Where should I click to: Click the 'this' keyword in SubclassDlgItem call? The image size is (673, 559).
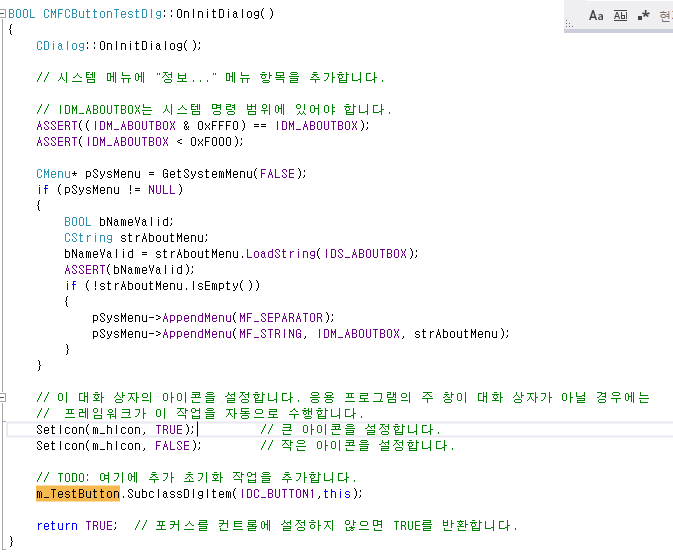[x=337, y=494]
